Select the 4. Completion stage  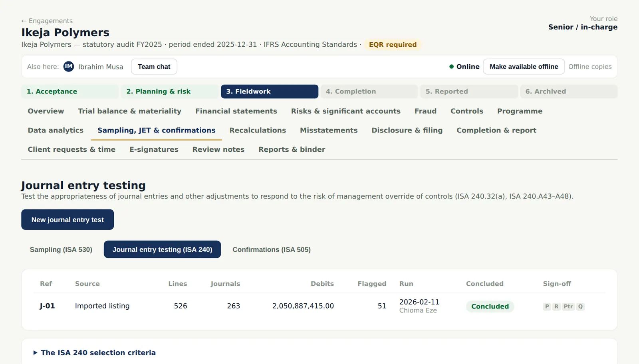[x=369, y=91]
